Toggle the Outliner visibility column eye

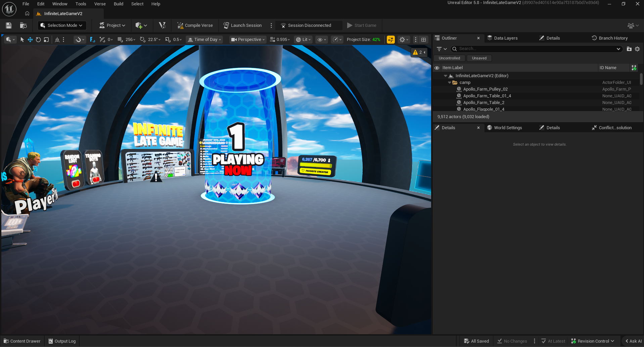[437, 68]
